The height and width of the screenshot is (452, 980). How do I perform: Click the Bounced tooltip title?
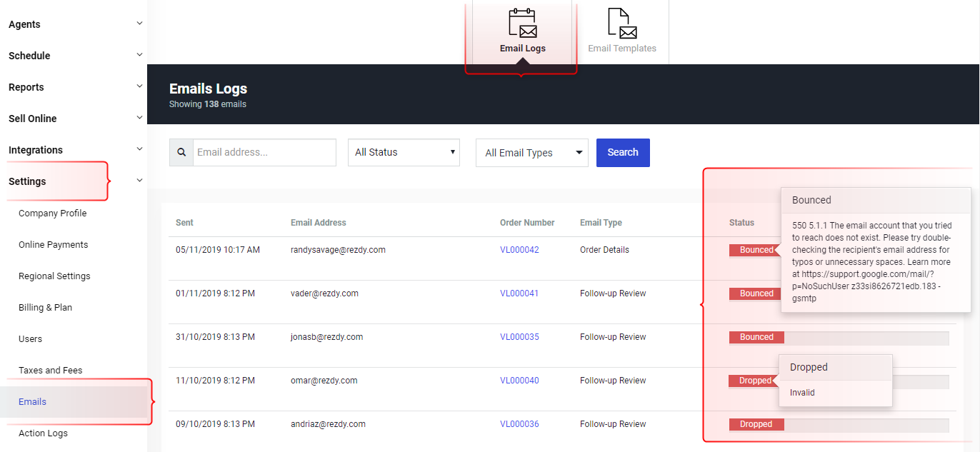click(x=811, y=200)
